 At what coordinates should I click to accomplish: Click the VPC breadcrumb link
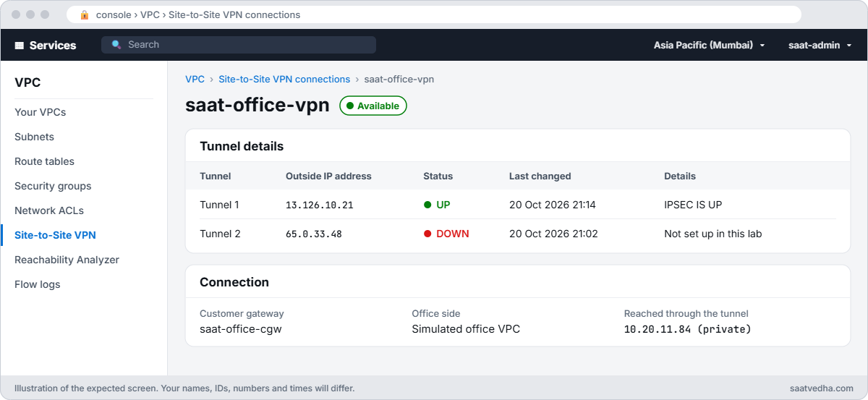[195, 80]
